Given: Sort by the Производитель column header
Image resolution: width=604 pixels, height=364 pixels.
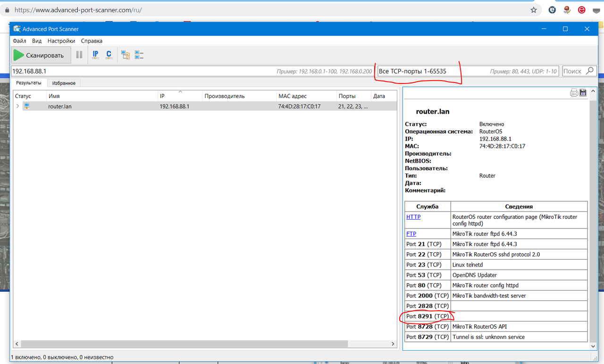Looking at the screenshot, I should [x=239, y=96].
